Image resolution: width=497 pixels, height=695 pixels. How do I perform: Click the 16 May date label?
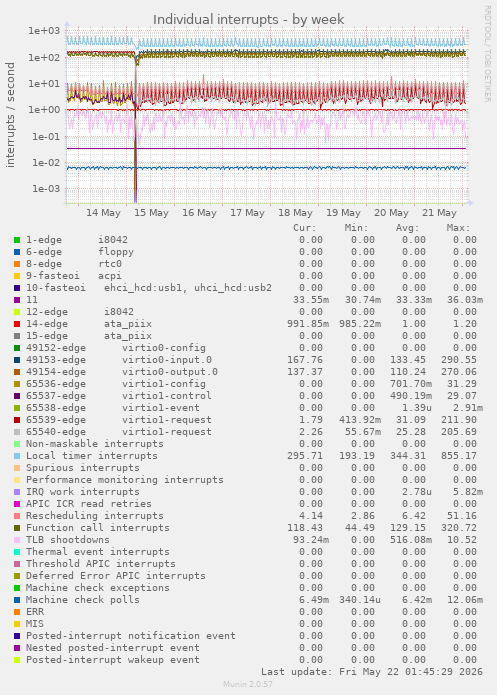[x=200, y=213]
